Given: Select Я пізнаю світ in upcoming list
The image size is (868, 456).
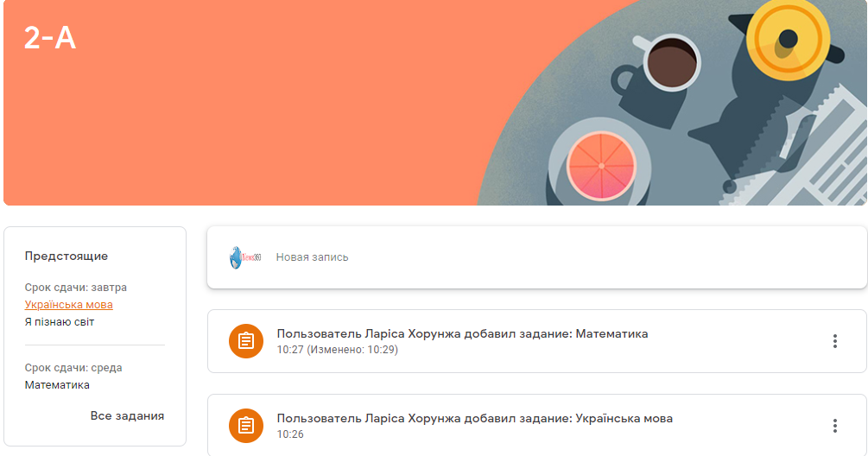Looking at the screenshot, I should pos(60,321).
